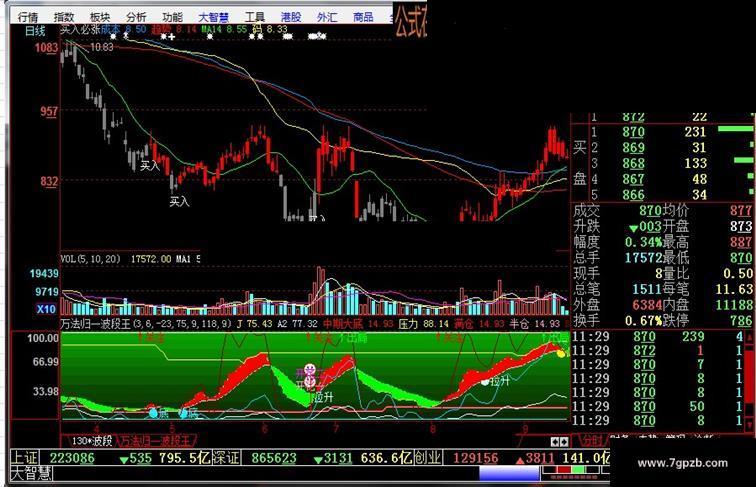The width and height of the screenshot is (756, 487).
Task: Click the 量比 value 0.50
Action: 738,273
